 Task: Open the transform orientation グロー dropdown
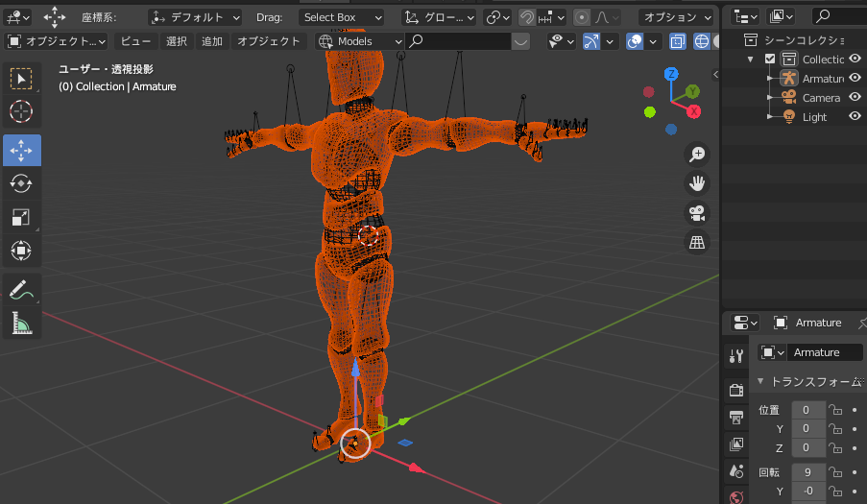439,17
